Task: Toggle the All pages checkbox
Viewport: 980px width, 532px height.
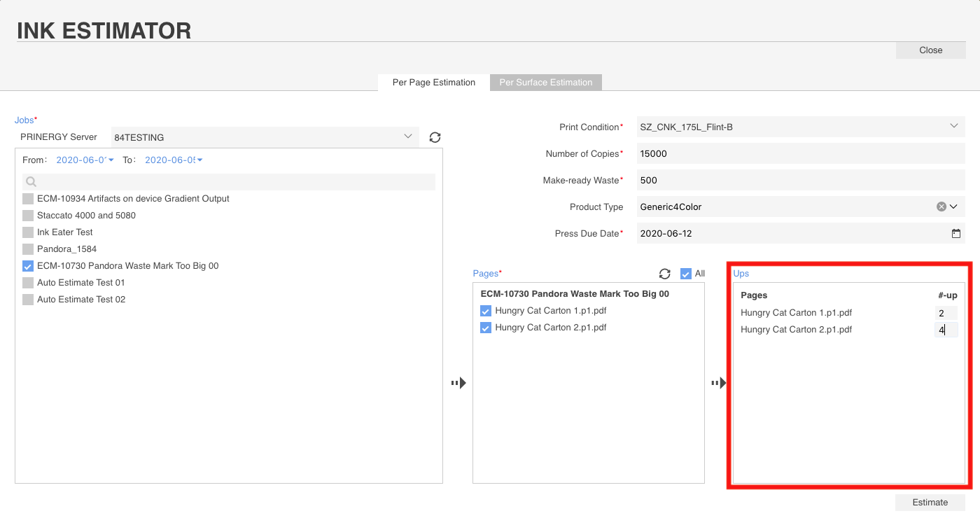Action: click(x=686, y=274)
